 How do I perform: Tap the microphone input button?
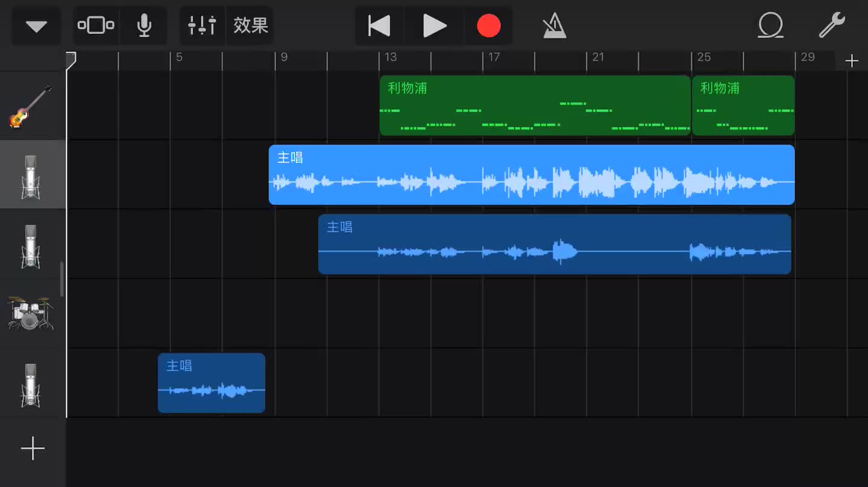[x=143, y=25]
